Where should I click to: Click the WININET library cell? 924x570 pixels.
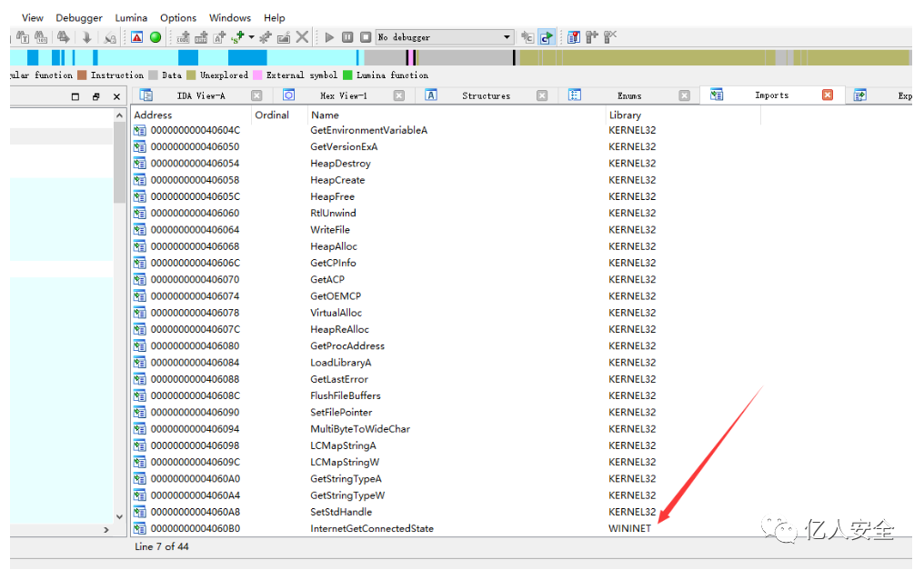pyautogui.click(x=629, y=528)
